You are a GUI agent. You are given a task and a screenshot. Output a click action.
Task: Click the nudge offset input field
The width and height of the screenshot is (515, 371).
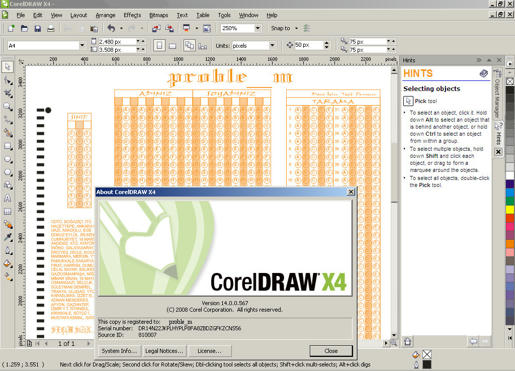coord(308,45)
